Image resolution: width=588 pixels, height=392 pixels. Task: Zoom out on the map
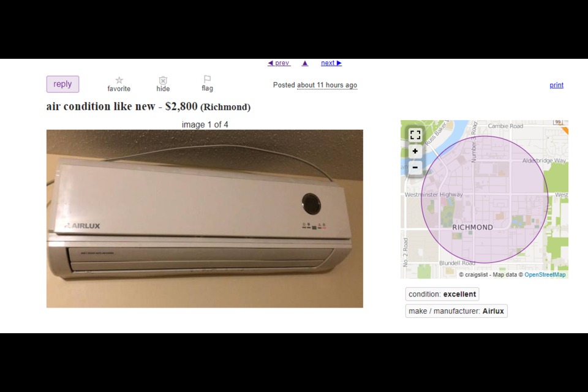tap(415, 167)
